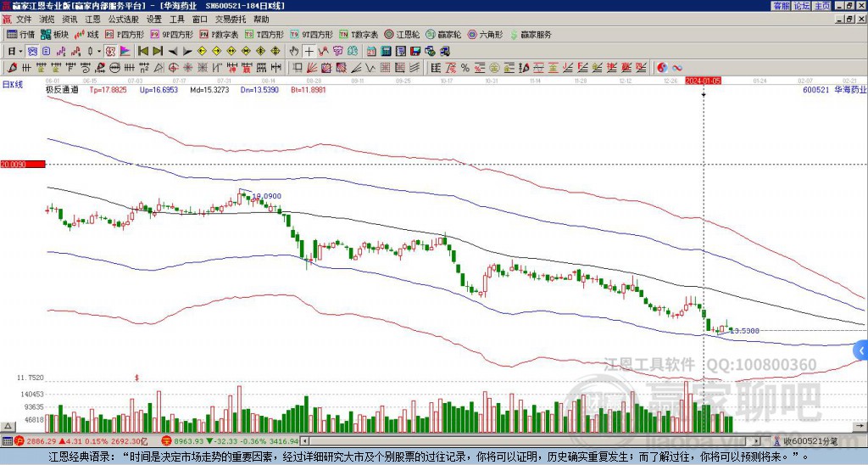Open the 江恩 menu
Screen dimensions: 868x465
[92, 20]
